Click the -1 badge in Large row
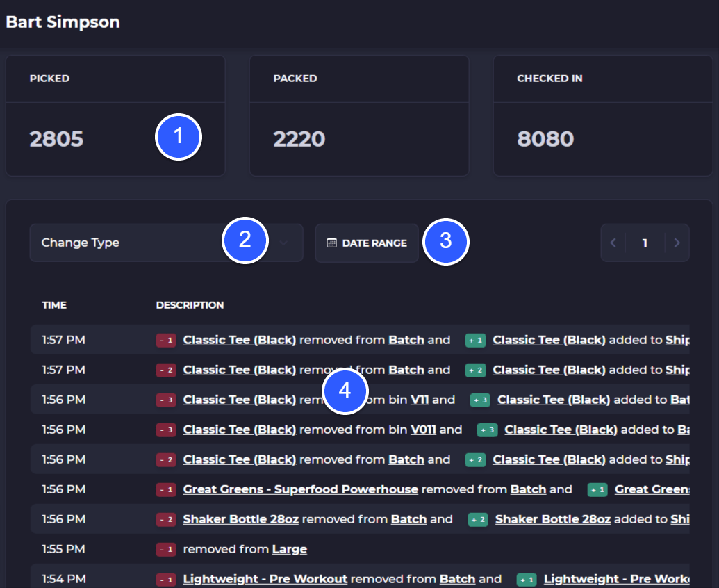Screen dimensions: 719x588 (x=166, y=550)
